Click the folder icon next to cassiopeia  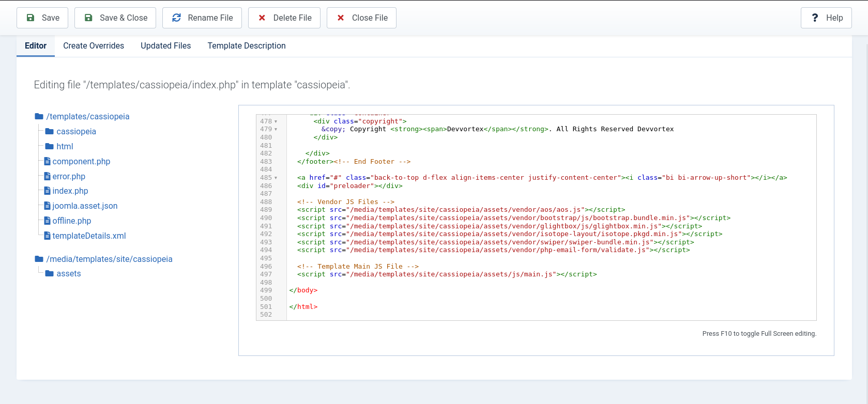[50, 132]
